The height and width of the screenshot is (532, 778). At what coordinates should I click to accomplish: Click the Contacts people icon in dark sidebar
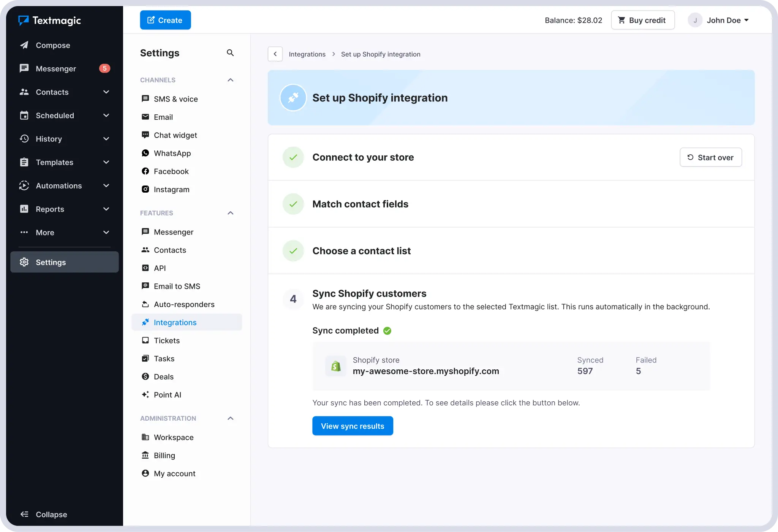(24, 92)
